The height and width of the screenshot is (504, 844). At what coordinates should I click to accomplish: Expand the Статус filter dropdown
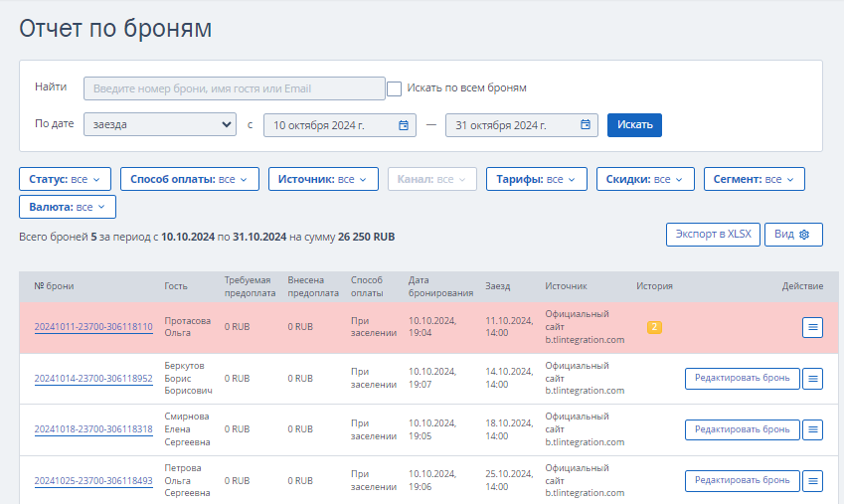[x=66, y=179]
